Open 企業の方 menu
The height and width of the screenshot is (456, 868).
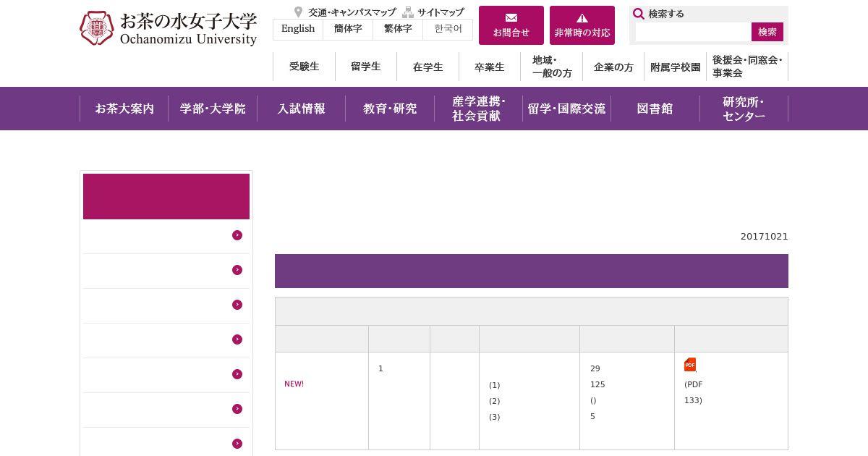click(x=613, y=67)
